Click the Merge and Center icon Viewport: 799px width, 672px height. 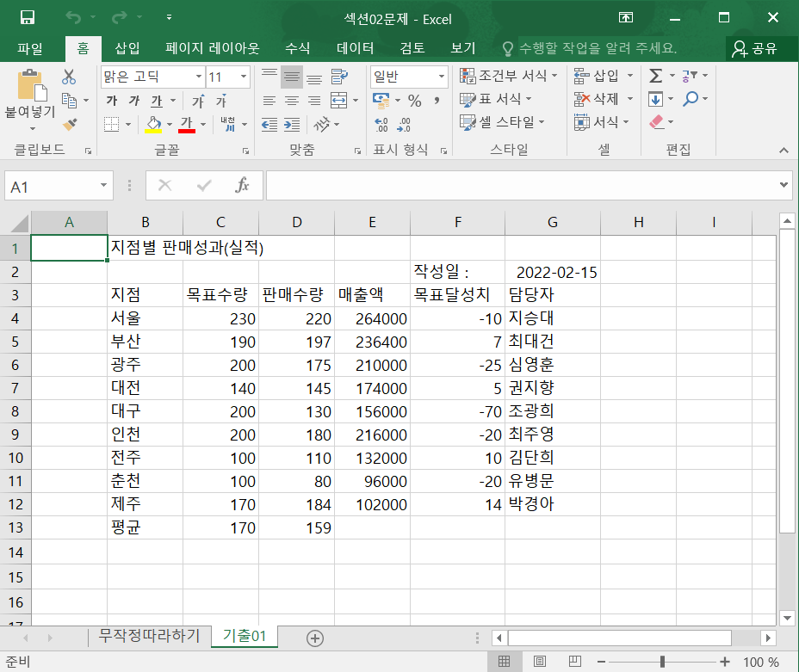coord(339,101)
